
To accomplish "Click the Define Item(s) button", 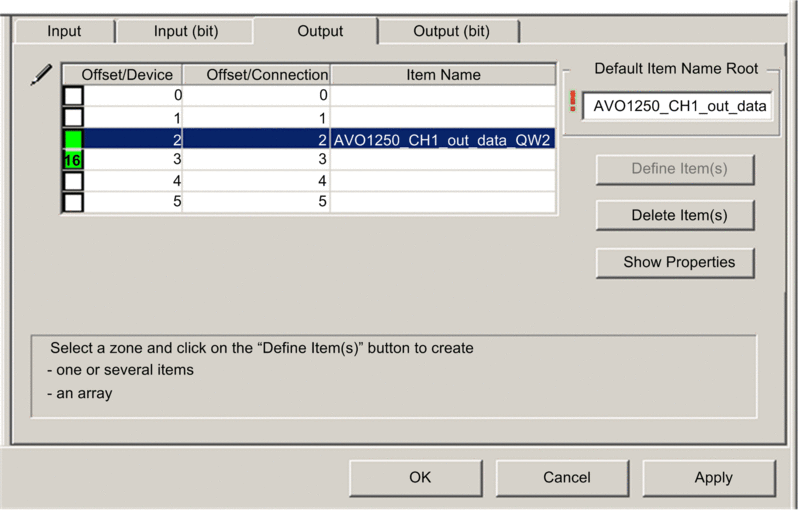I will [678, 168].
